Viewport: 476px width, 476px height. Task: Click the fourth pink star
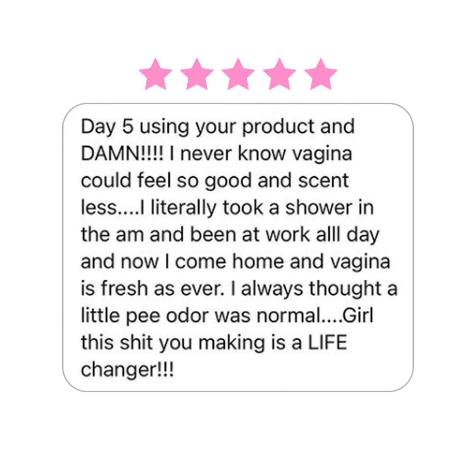coord(279,74)
